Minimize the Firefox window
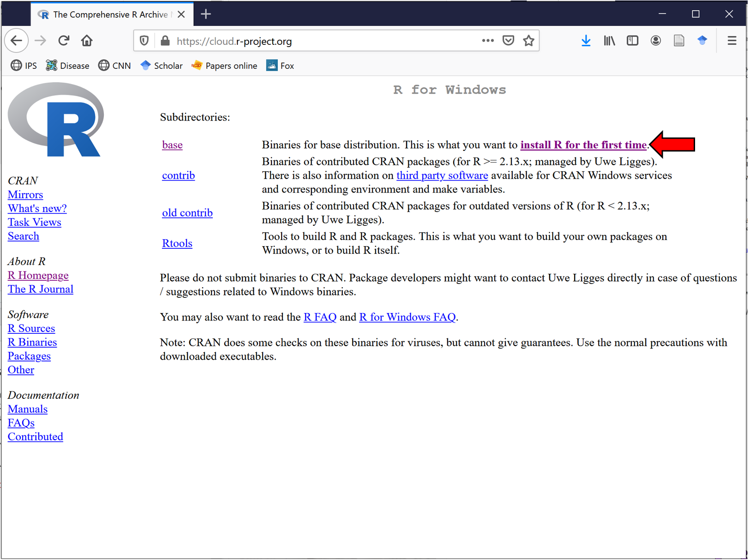The height and width of the screenshot is (560, 750). coord(662,14)
